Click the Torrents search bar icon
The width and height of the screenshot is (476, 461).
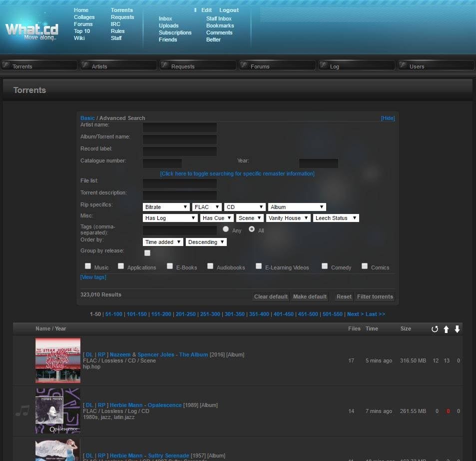[6, 65]
